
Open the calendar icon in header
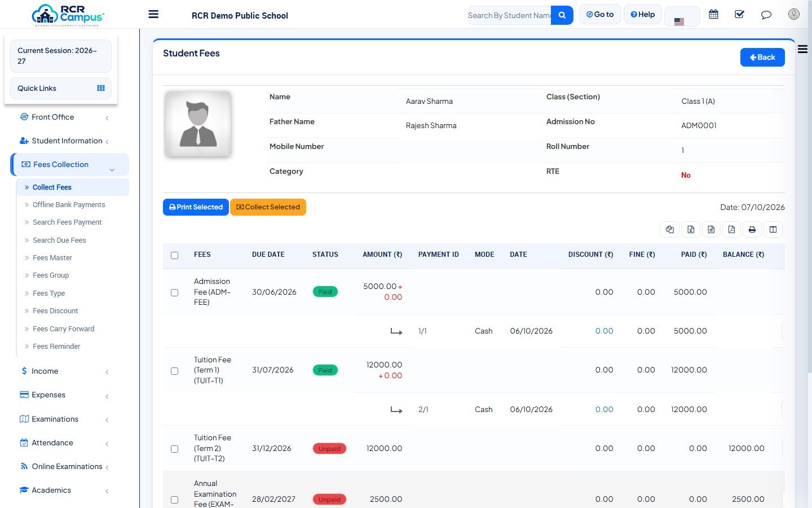713,15
